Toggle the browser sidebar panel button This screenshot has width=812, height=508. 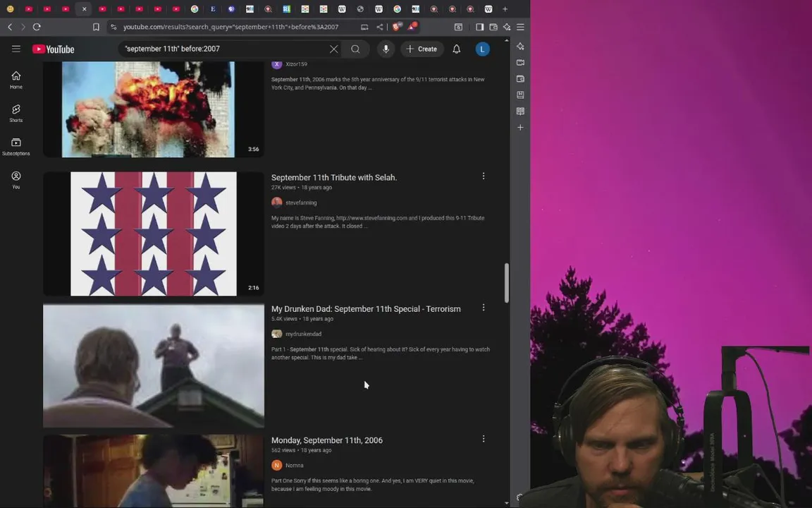(x=479, y=27)
